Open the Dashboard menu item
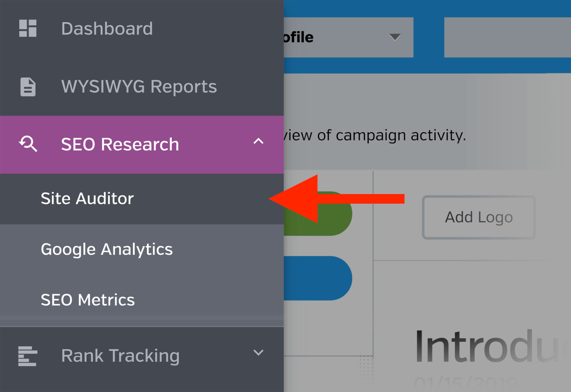The height and width of the screenshot is (392, 571). click(142, 29)
